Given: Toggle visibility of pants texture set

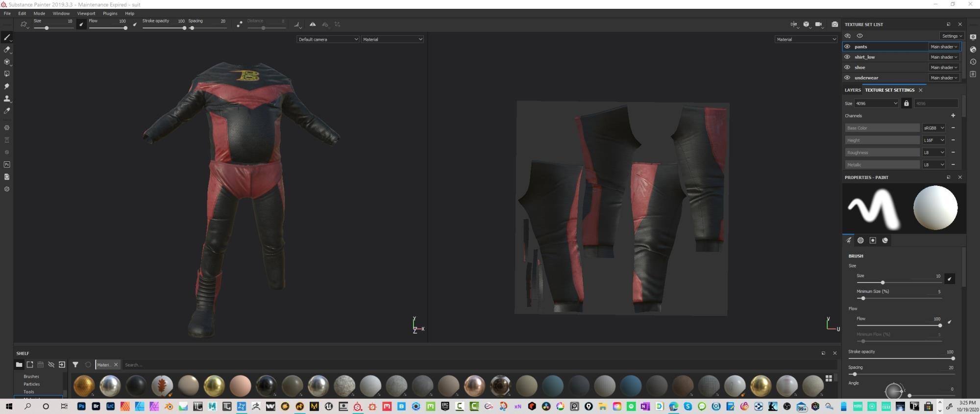Looking at the screenshot, I should coord(847,47).
